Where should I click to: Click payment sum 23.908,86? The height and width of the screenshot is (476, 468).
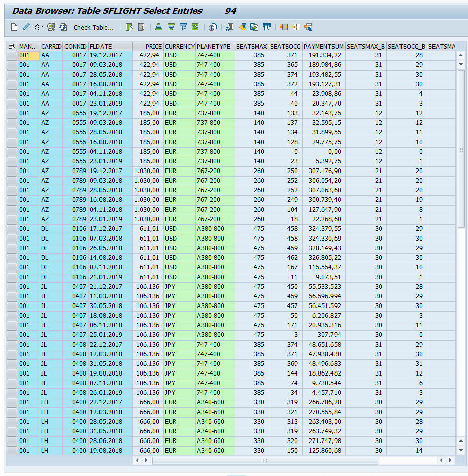pos(324,94)
